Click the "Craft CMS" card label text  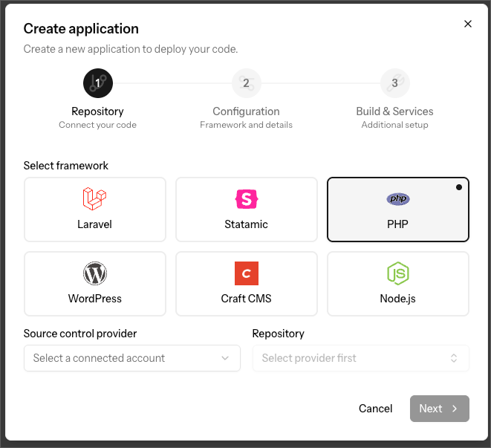[246, 299]
